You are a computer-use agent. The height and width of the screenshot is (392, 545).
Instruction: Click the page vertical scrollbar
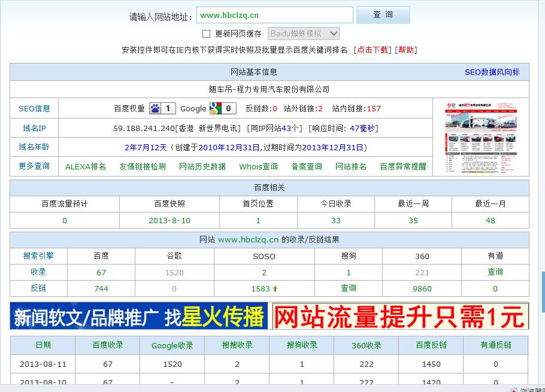pyautogui.click(x=543, y=291)
